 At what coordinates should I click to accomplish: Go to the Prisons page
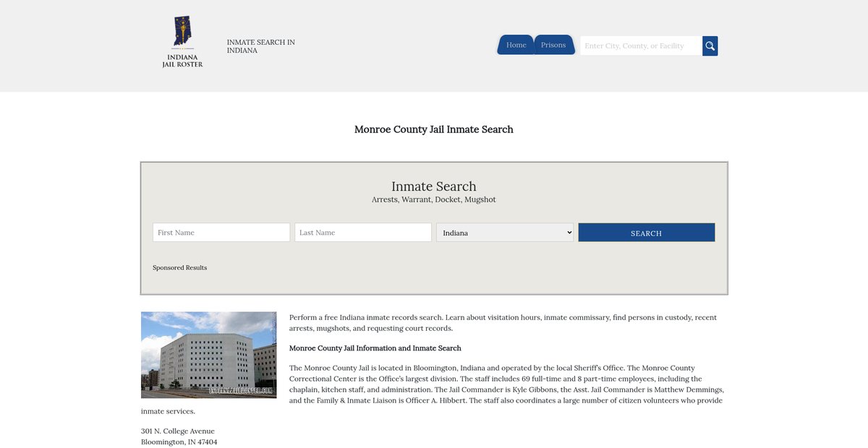tap(553, 45)
